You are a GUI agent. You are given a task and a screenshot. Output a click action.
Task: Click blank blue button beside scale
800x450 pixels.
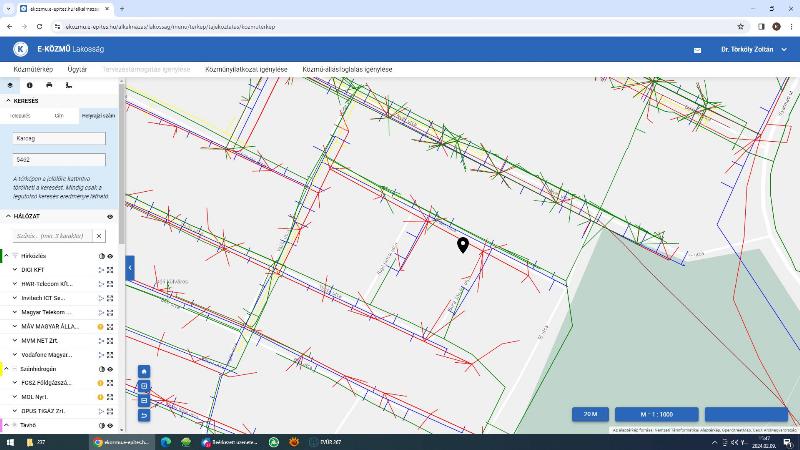746,414
